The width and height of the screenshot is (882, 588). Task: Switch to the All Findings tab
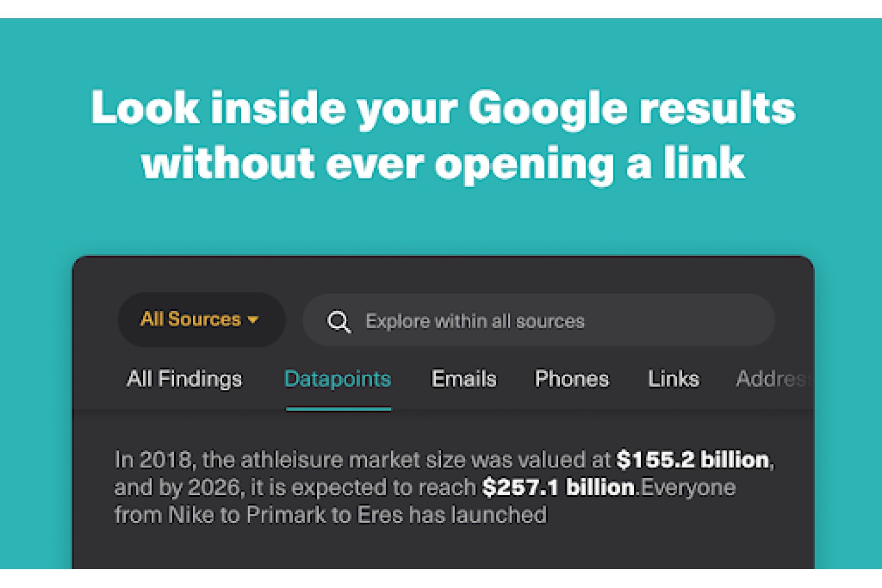(184, 379)
